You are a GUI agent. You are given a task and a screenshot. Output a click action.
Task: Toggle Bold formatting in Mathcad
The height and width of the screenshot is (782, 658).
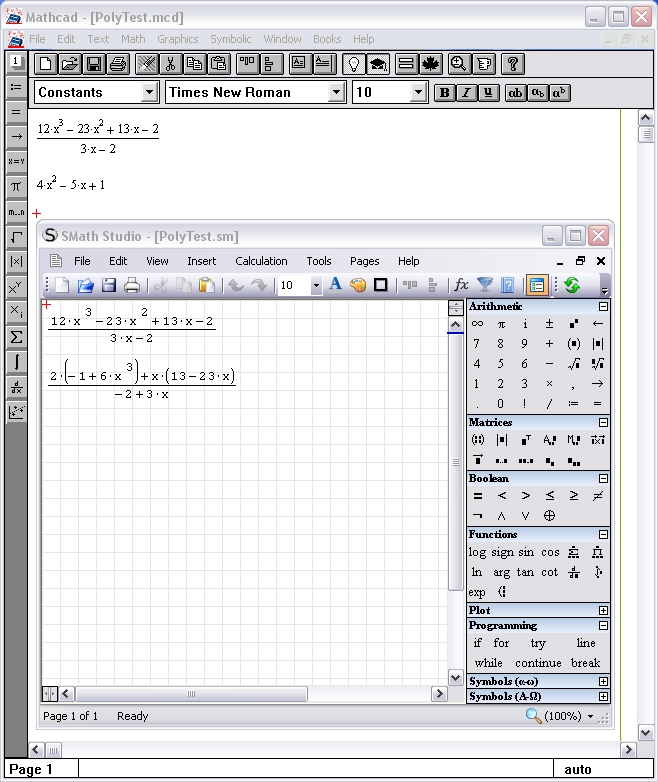[x=445, y=93]
